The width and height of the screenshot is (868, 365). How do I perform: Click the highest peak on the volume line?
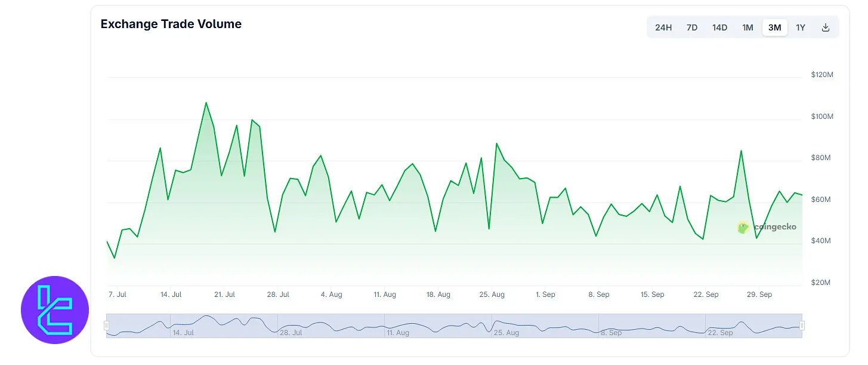coord(206,103)
